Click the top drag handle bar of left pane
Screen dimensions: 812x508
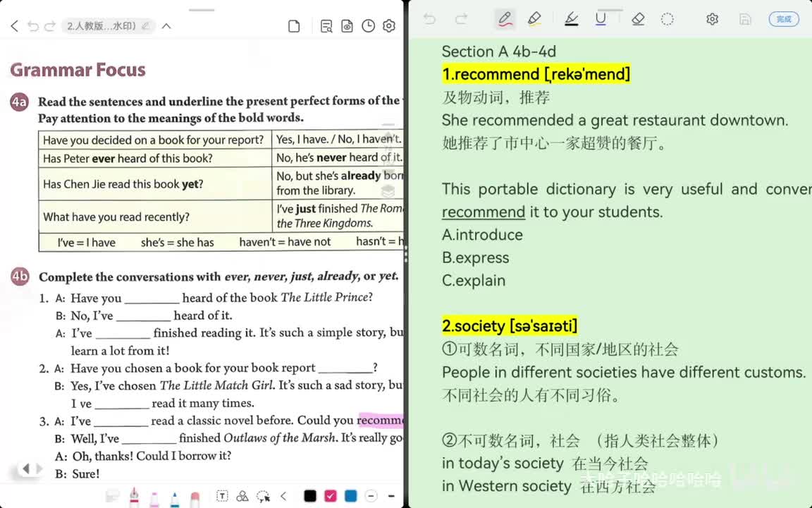pyautogui.click(x=202, y=10)
